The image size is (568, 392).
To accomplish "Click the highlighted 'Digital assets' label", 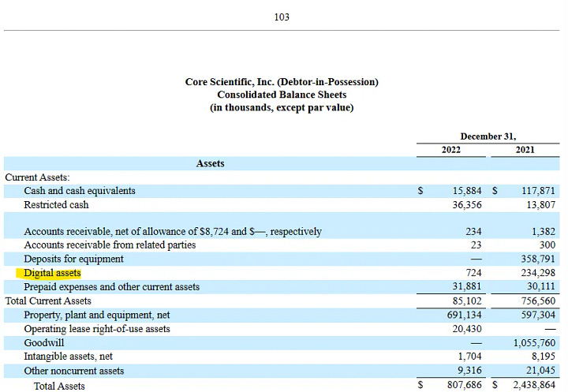I will [52, 273].
